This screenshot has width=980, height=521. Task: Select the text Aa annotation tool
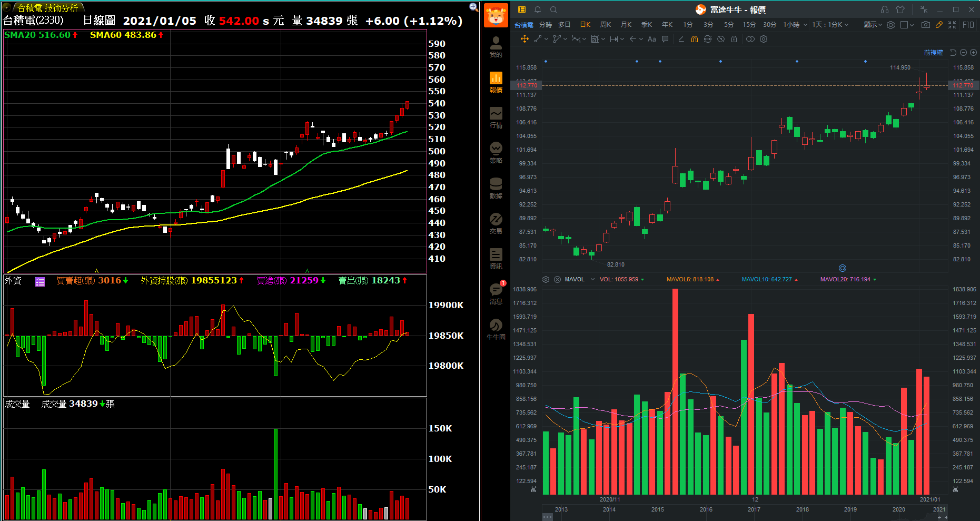tap(652, 39)
